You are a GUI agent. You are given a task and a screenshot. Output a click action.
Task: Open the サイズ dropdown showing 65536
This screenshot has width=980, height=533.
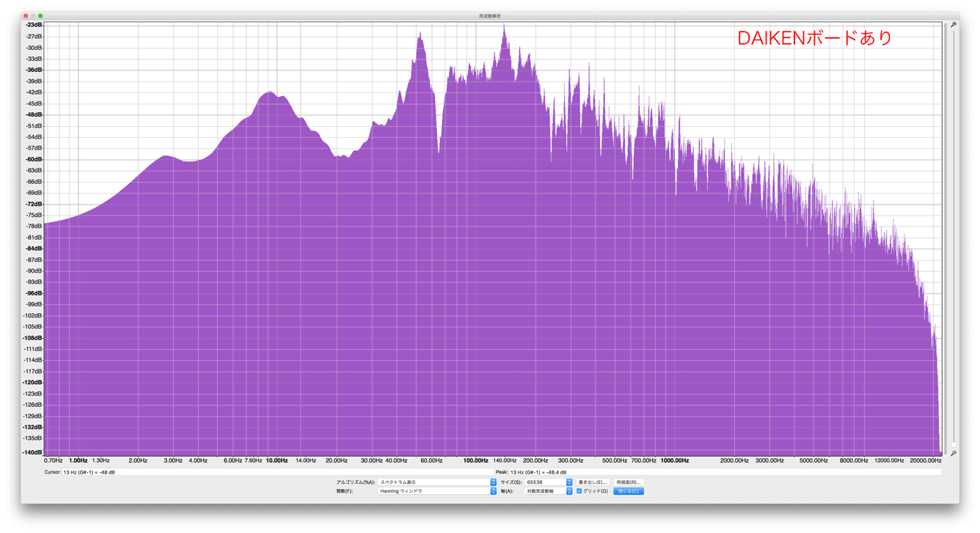549,482
